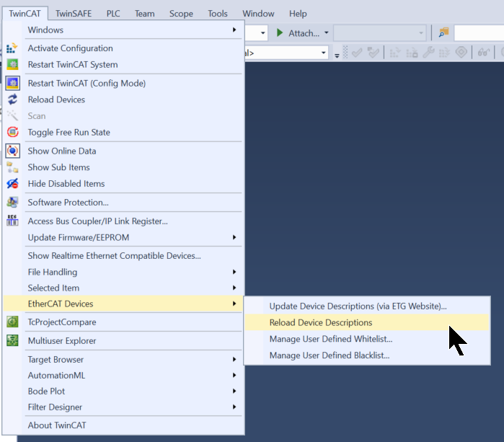The height and width of the screenshot is (442, 504).
Task: Expand the Windows submenu
Action: coord(234,30)
